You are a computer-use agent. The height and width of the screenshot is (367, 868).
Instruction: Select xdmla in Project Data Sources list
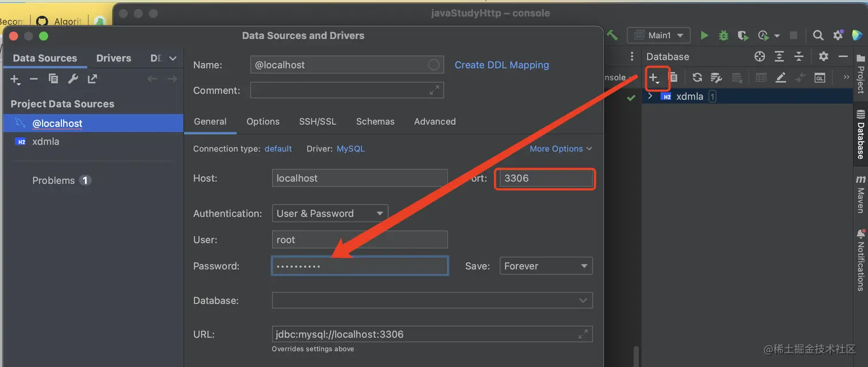(x=93, y=141)
